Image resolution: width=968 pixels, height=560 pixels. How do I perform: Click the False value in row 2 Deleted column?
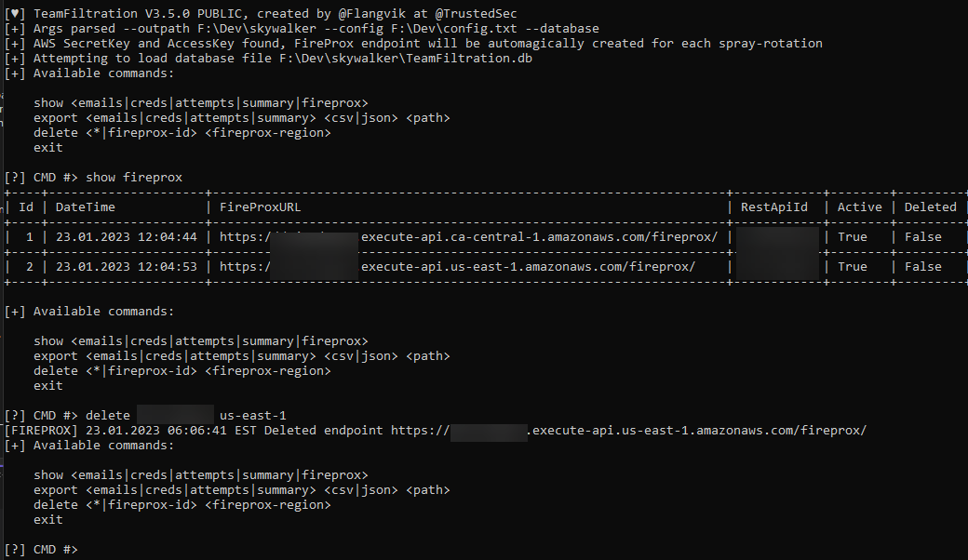coord(923,267)
